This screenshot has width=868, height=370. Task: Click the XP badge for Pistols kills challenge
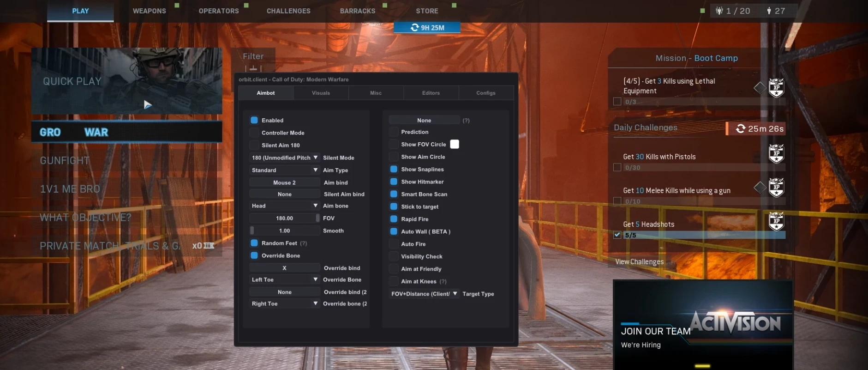(x=776, y=154)
